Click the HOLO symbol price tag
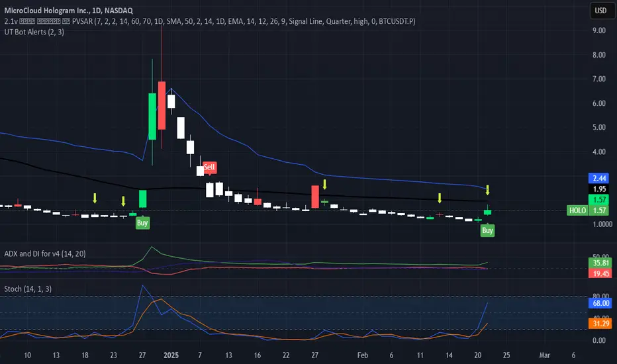 [577, 210]
